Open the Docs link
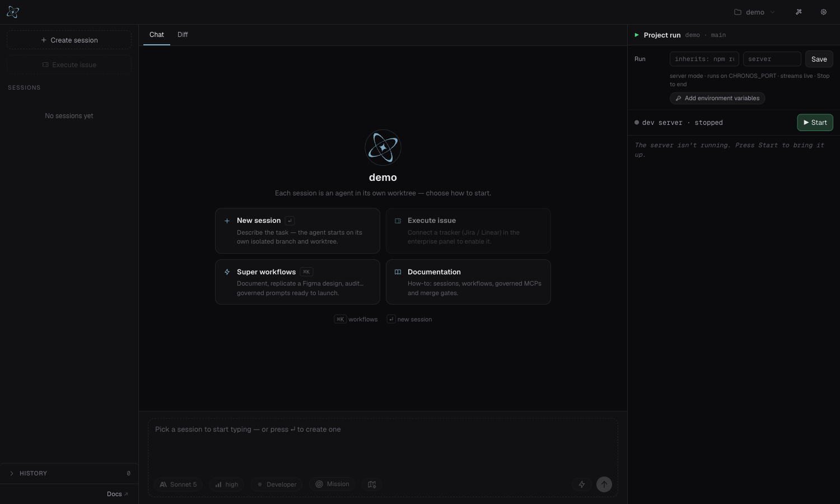Viewport: 840px width, 504px height. click(118, 494)
